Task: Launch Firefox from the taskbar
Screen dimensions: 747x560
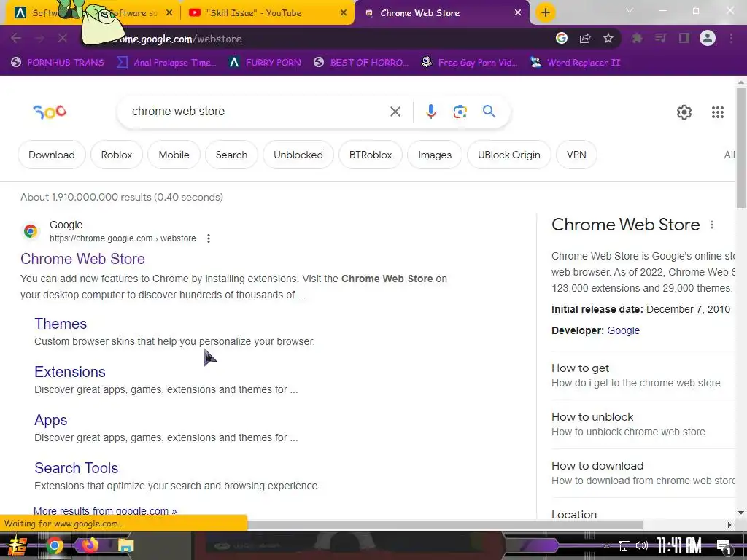Action: click(90, 545)
